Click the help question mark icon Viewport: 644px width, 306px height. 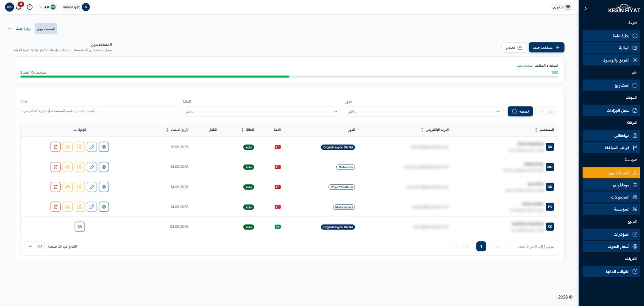[x=30, y=7]
